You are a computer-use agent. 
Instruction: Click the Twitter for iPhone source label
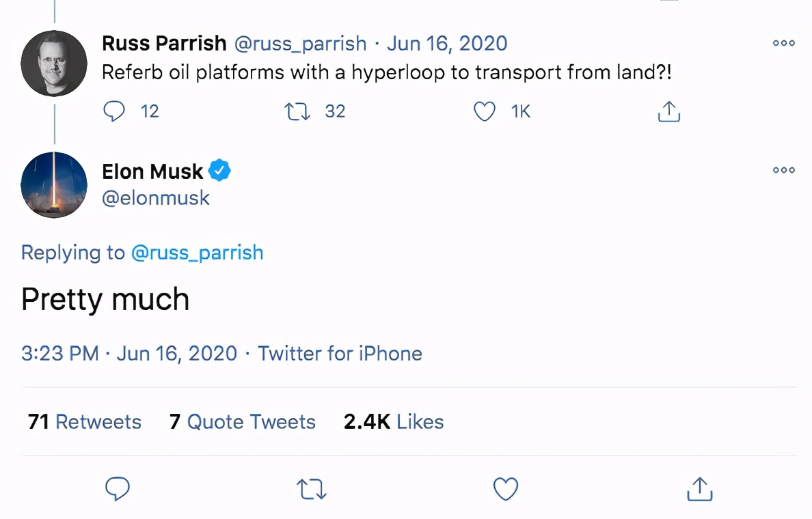pyautogui.click(x=340, y=353)
